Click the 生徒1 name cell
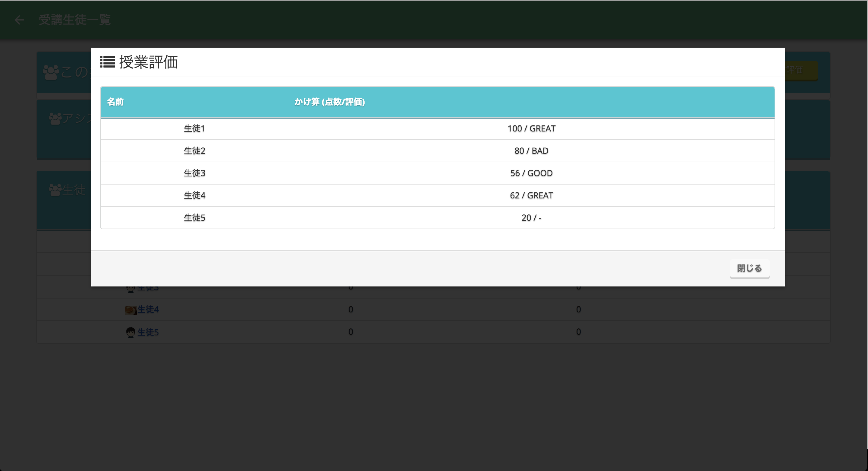Viewport: 868px width, 471px height. [194, 128]
